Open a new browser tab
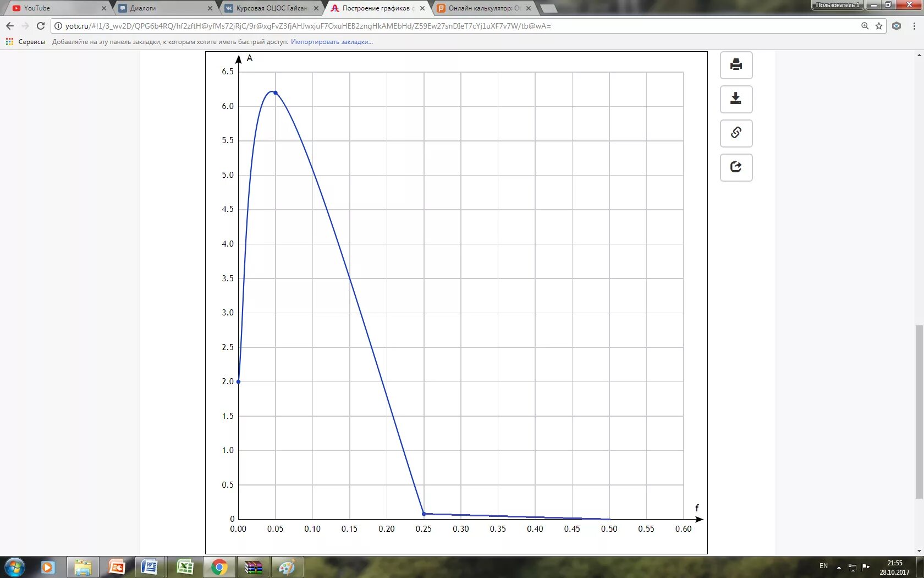 pos(548,8)
